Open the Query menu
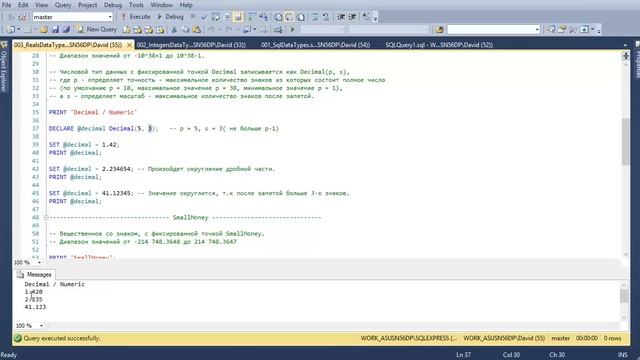 63,5
